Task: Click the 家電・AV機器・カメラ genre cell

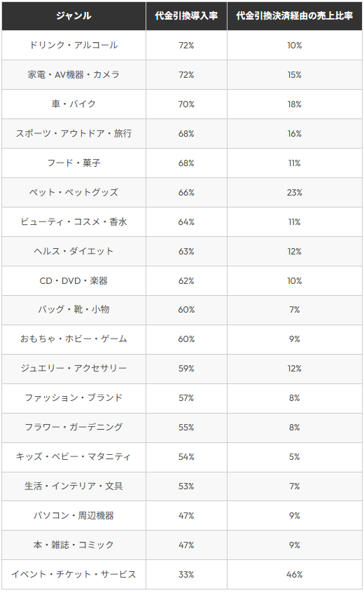Action: (73, 74)
